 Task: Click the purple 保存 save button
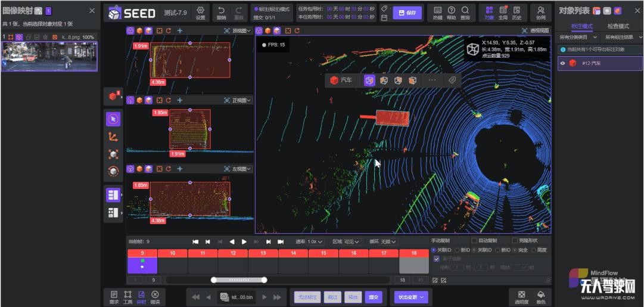(x=407, y=13)
